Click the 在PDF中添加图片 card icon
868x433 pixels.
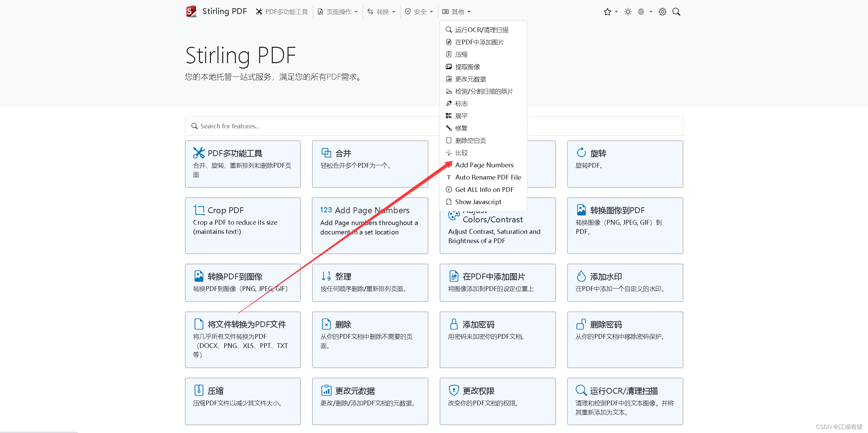point(454,276)
